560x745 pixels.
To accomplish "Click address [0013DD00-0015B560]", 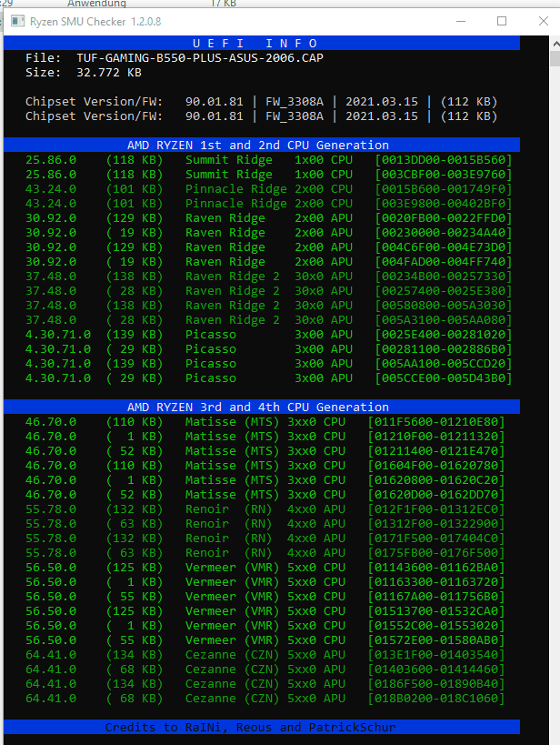I will [444, 160].
